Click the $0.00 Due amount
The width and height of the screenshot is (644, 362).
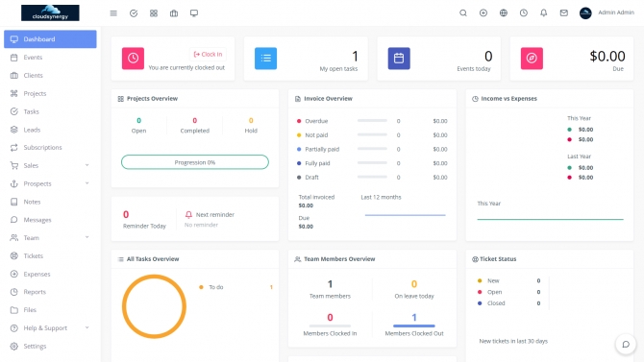click(x=607, y=56)
